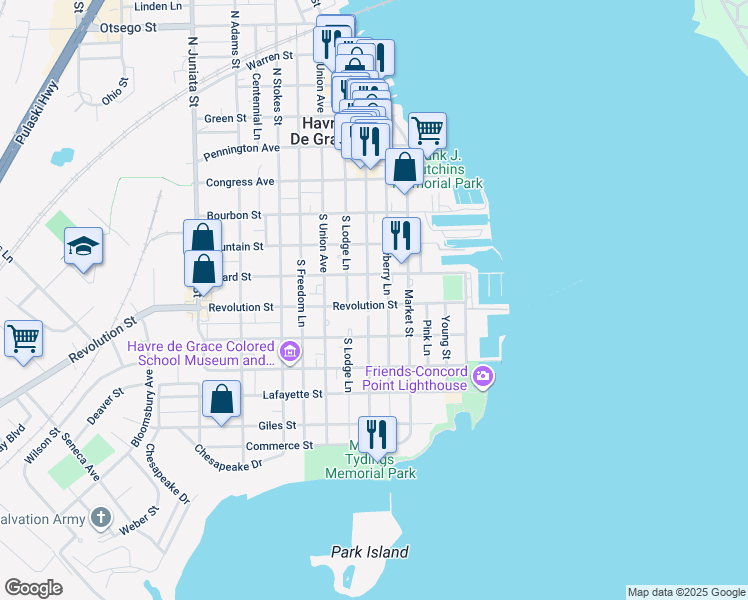Viewport: 748px width, 600px height.
Task: Click the Colored School Museum icon
Action: coord(290,352)
